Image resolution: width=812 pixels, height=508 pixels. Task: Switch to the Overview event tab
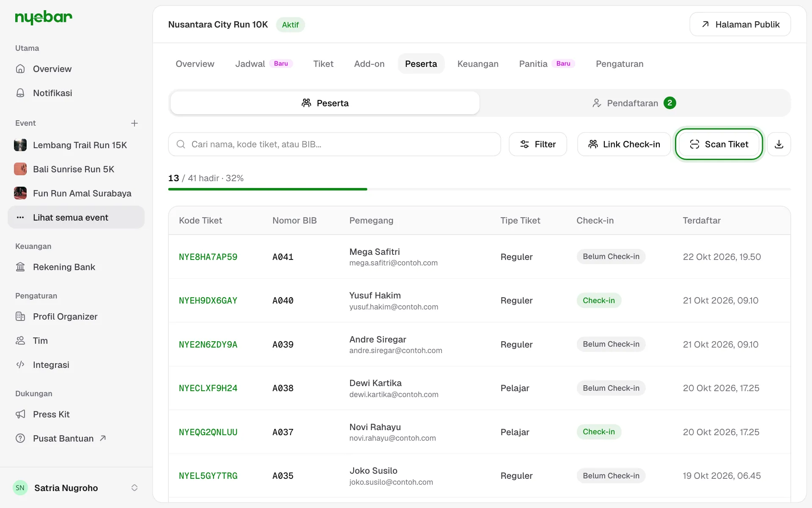195,64
